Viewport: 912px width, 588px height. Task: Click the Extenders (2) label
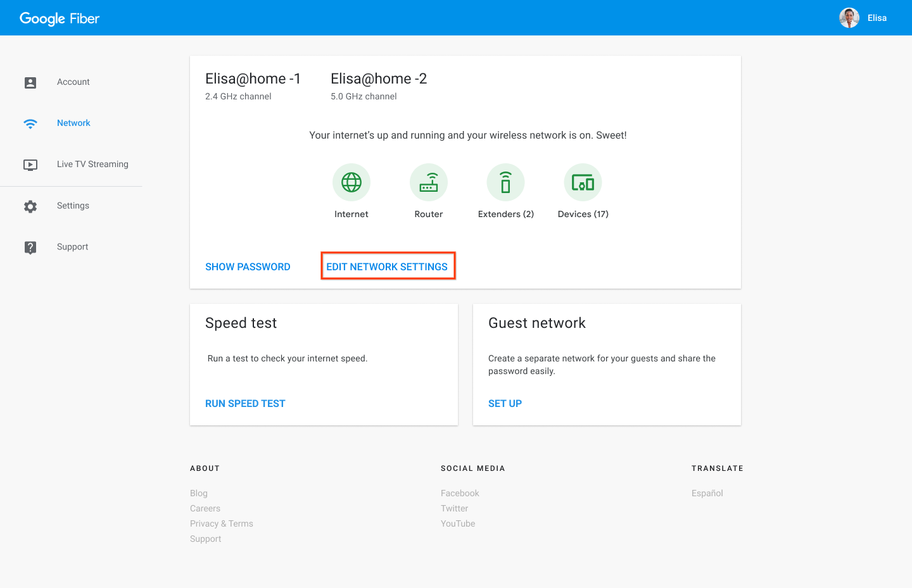[x=506, y=214]
